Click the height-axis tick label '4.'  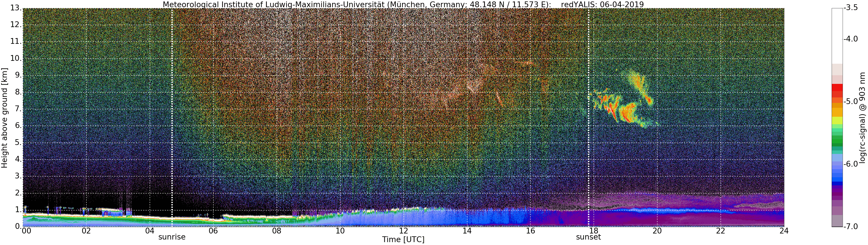coord(18,159)
